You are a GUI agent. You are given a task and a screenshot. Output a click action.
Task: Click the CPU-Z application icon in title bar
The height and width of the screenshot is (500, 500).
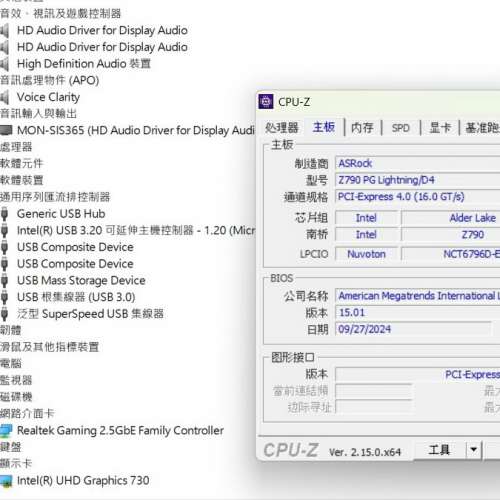(266, 102)
